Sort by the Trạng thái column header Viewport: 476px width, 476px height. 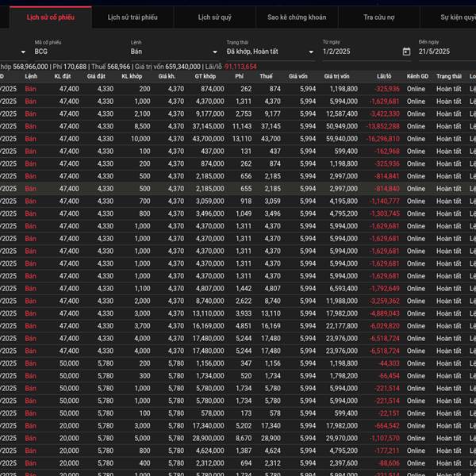449,76
